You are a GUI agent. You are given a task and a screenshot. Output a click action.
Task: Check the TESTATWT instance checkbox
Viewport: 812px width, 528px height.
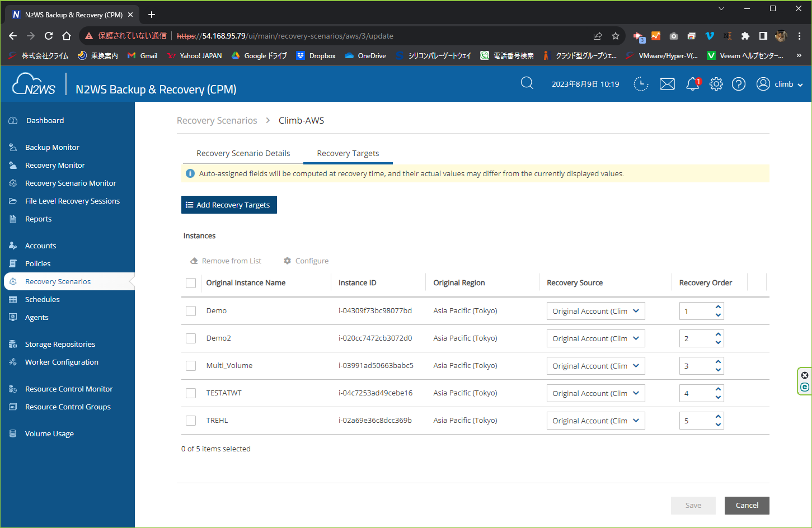pos(191,393)
